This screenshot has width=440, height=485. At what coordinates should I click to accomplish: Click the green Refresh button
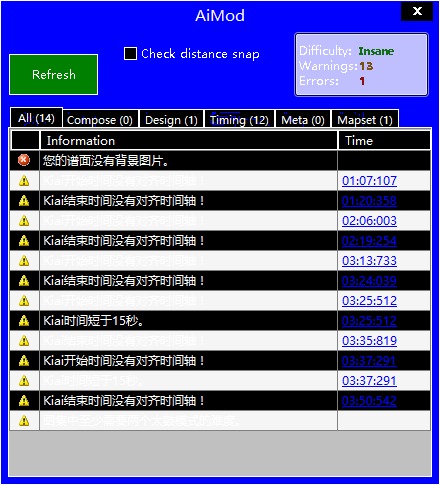coord(54,74)
